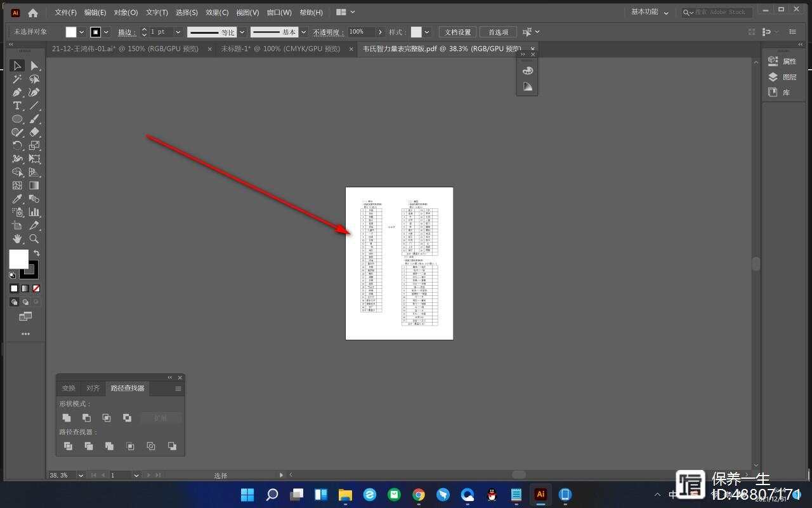Expand the stroke weight 1 pt dropdown
The image size is (812, 508).
tap(178, 32)
